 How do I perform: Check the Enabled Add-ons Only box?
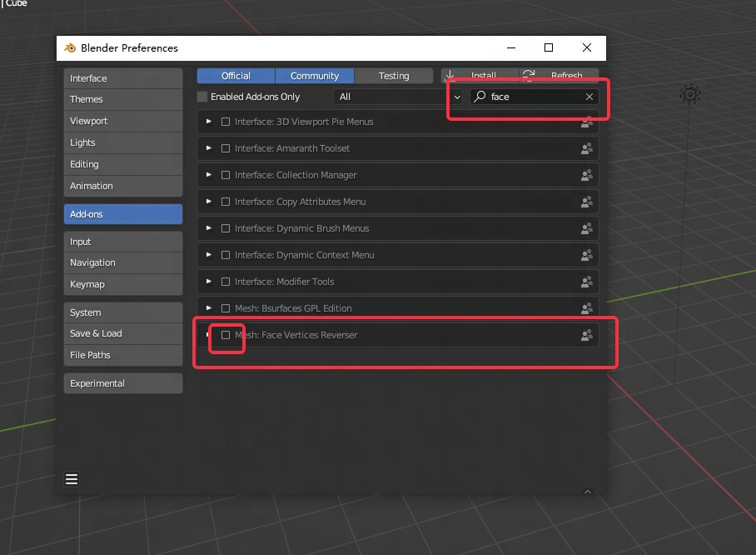[202, 97]
